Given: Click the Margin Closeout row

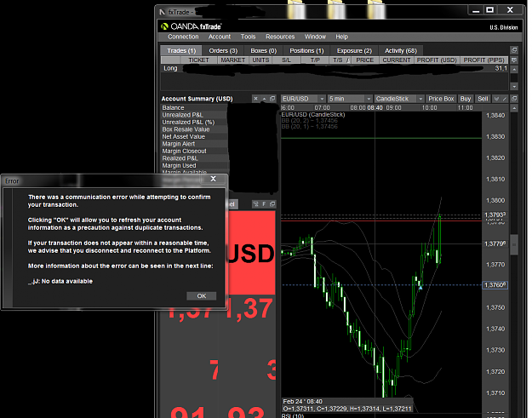Looking at the screenshot, I should tap(194, 151).
